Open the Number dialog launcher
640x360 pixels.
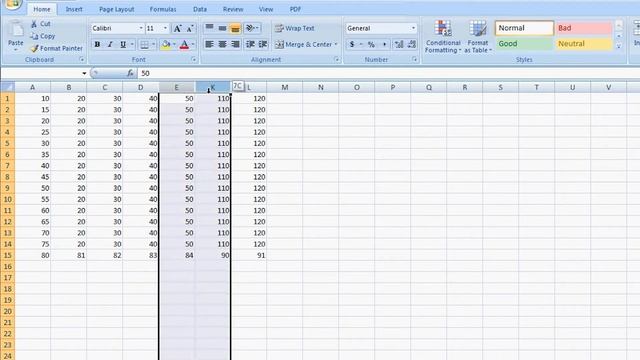pos(414,60)
